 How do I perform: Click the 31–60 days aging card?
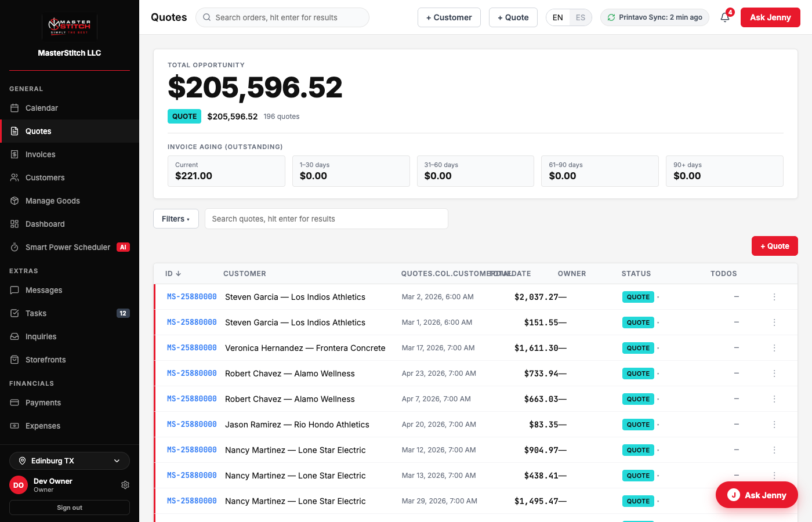click(476, 171)
